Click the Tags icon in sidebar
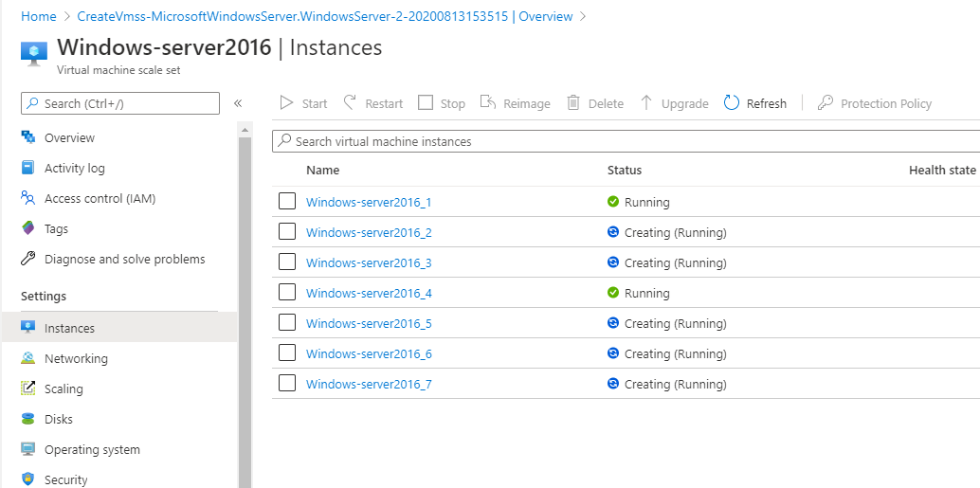This screenshot has height=488, width=980. [28, 228]
